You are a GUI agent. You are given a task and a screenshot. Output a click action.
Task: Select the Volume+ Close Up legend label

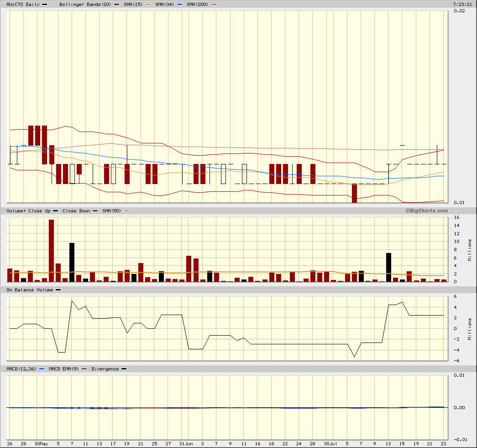pyautogui.click(x=28, y=211)
